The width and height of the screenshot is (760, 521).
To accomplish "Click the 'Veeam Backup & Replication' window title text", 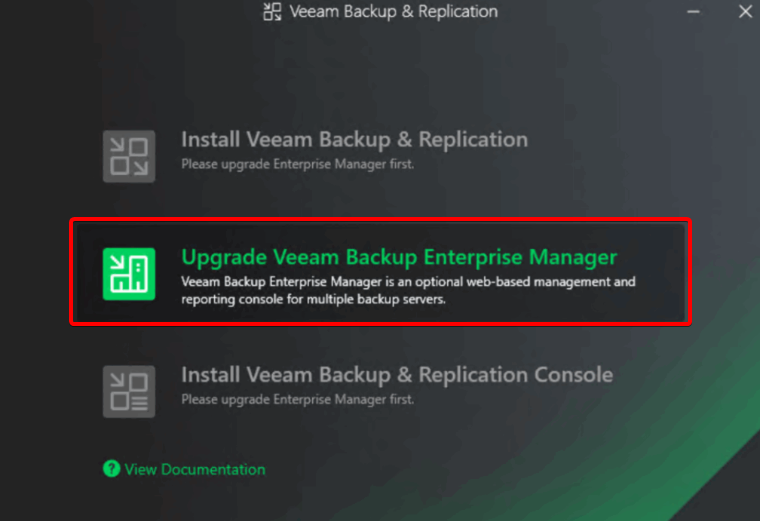I will pos(393,12).
